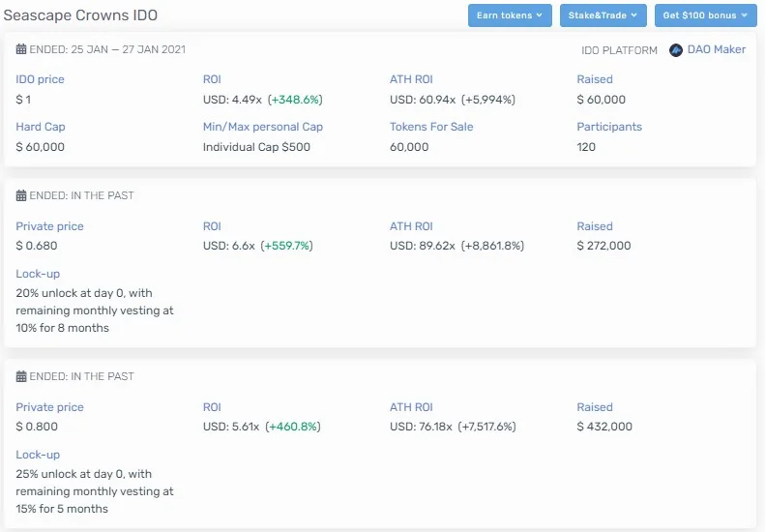Open the Get $100 bonus dropdown
This screenshot has width=765, height=532.
click(705, 15)
